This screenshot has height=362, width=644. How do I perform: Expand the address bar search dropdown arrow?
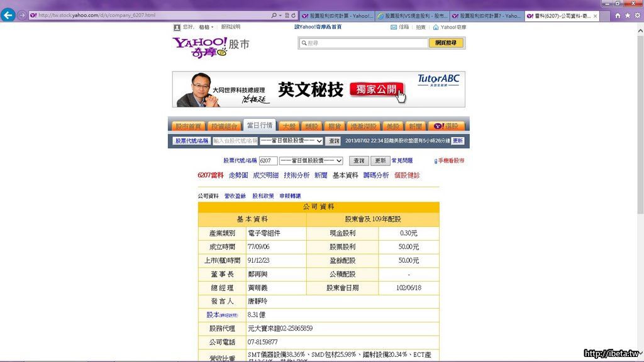coord(280,15)
